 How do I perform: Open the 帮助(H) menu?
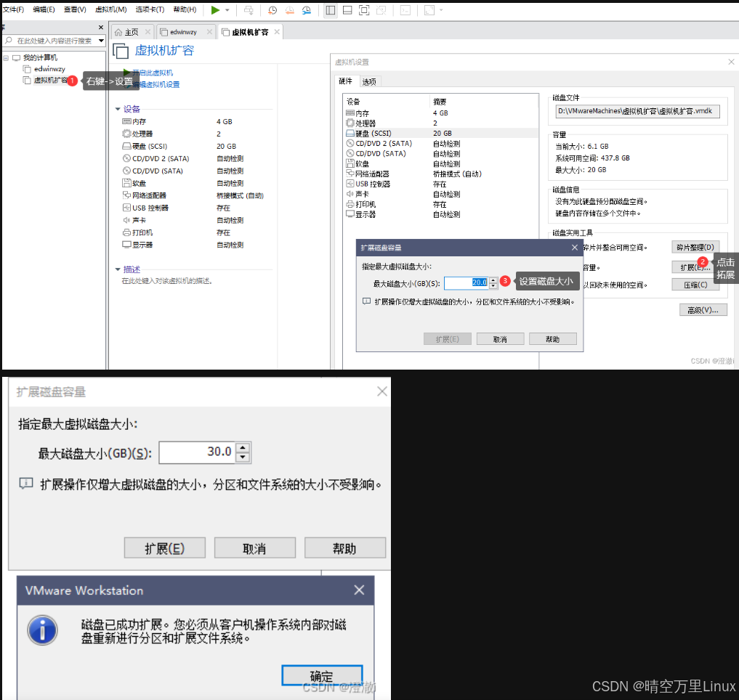point(185,9)
